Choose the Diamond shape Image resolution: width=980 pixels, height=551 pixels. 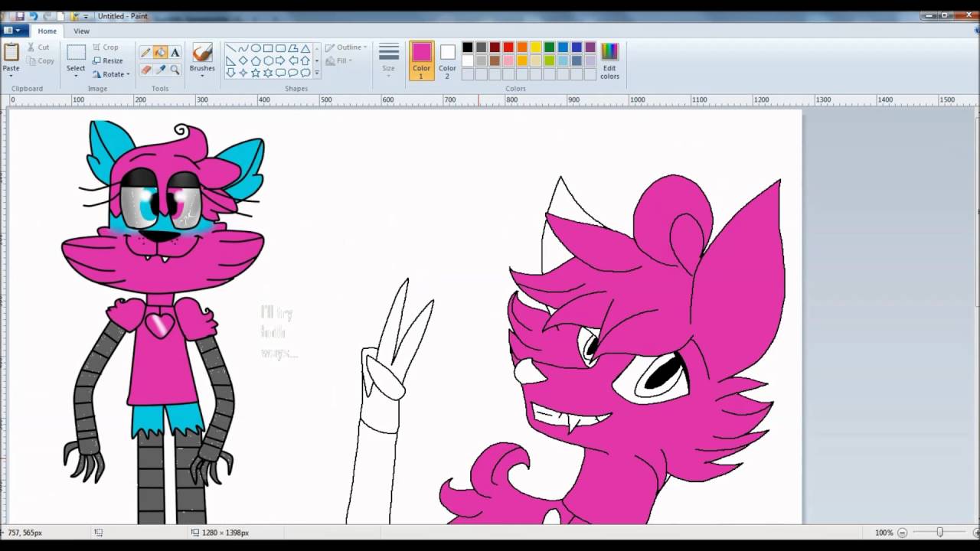243,60
